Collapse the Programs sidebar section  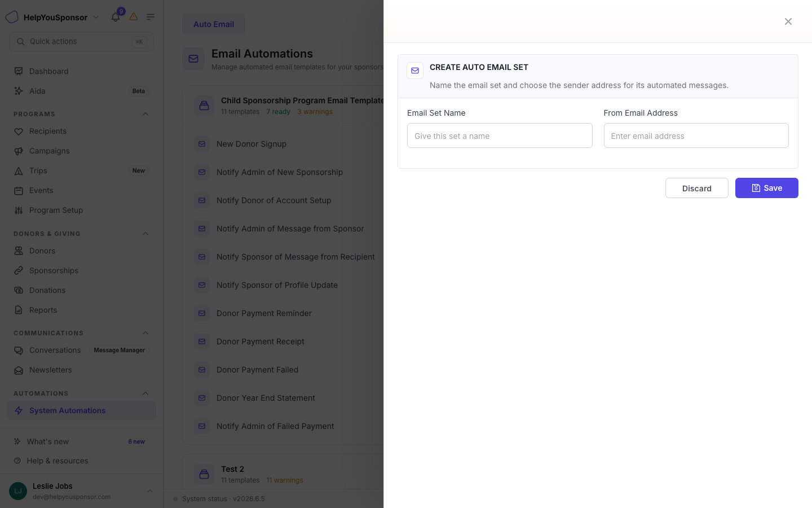click(145, 114)
